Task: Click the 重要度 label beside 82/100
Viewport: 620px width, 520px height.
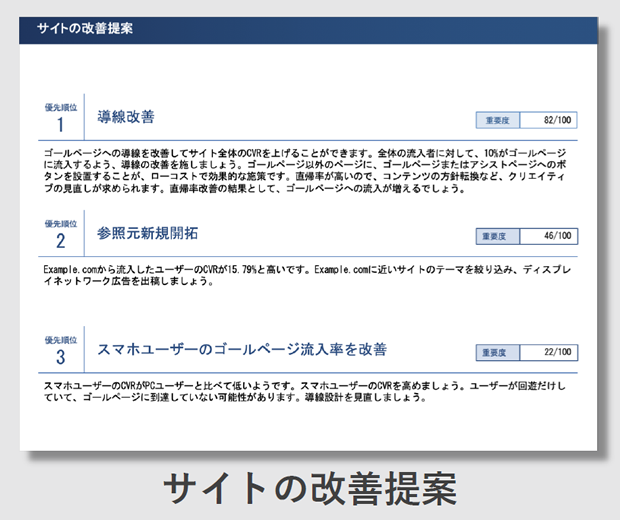Action: [x=497, y=121]
